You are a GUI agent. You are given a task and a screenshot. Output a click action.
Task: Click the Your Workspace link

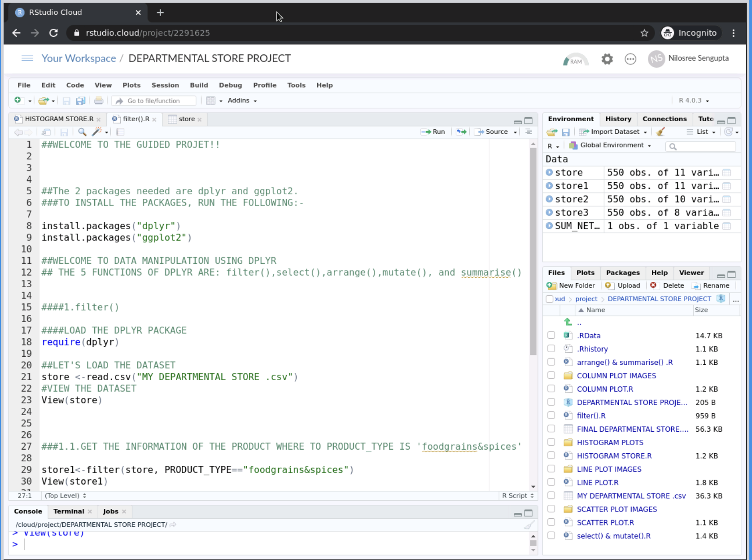coord(79,58)
